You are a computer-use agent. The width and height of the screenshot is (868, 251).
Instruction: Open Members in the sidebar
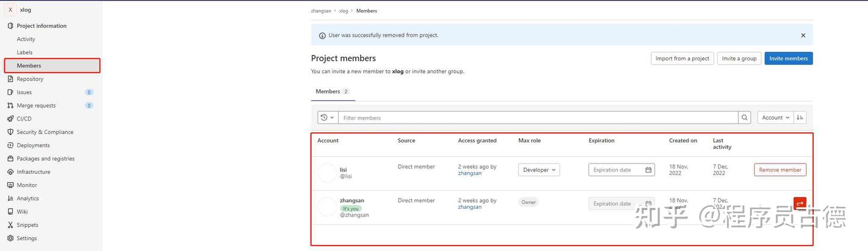tap(29, 66)
